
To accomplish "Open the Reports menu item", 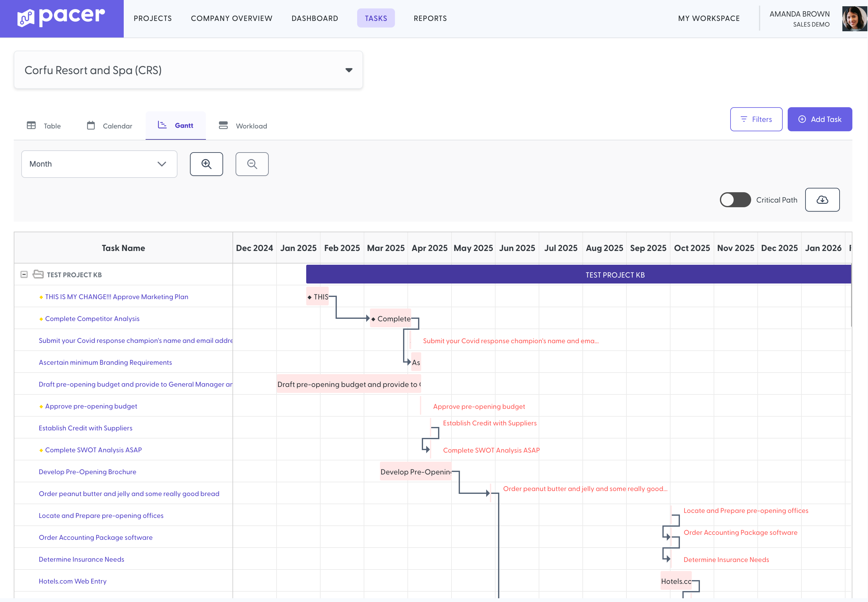I will [x=430, y=18].
